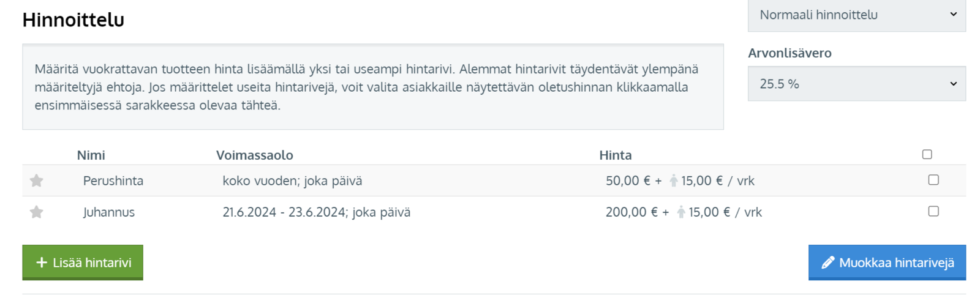Expand the Arvonlisävero 25.5 % dropdown
This screenshot has height=298, width=980.
tap(856, 84)
